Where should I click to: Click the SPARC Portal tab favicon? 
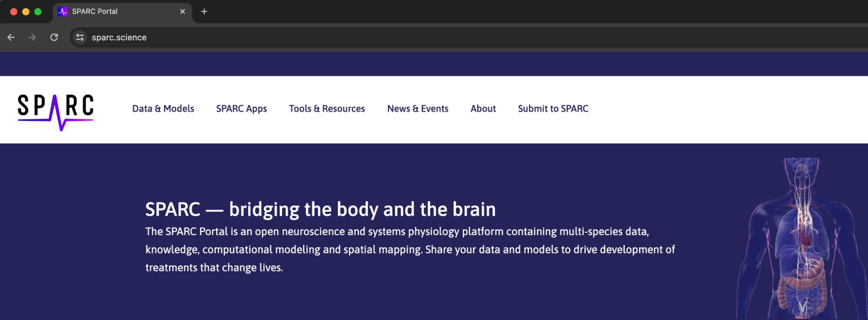click(x=63, y=11)
